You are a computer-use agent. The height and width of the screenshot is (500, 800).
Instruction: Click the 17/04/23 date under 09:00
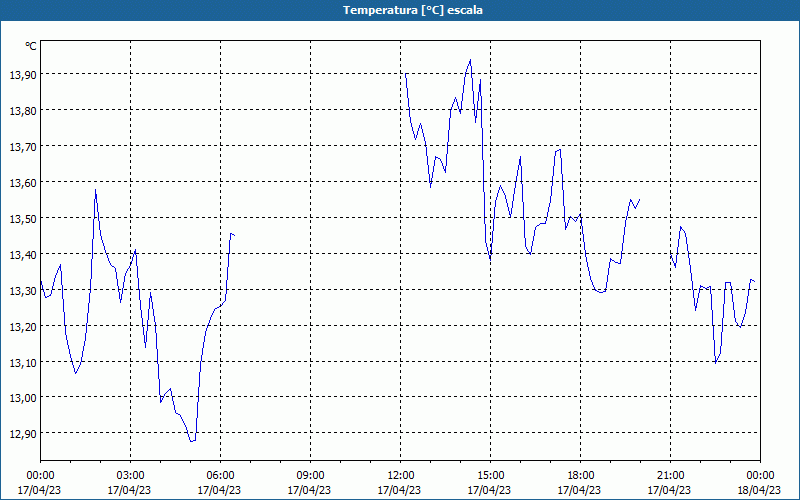pyautogui.click(x=309, y=490)
